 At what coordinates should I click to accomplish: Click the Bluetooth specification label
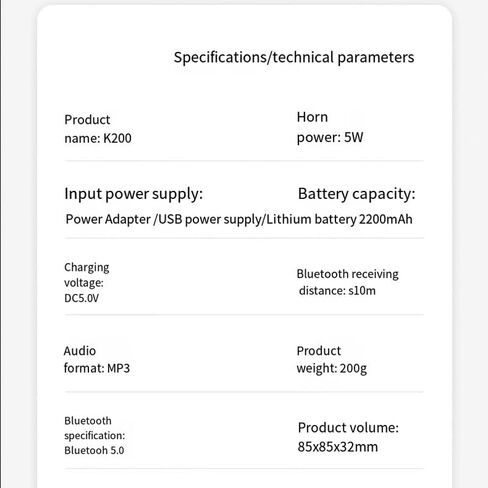[x=94, y=428]
